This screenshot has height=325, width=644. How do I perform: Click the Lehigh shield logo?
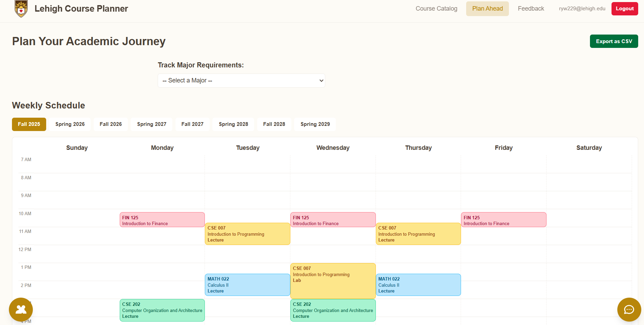coord(21,8)
